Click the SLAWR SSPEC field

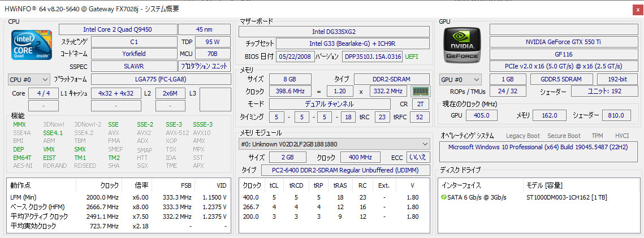tap(134, 66)
